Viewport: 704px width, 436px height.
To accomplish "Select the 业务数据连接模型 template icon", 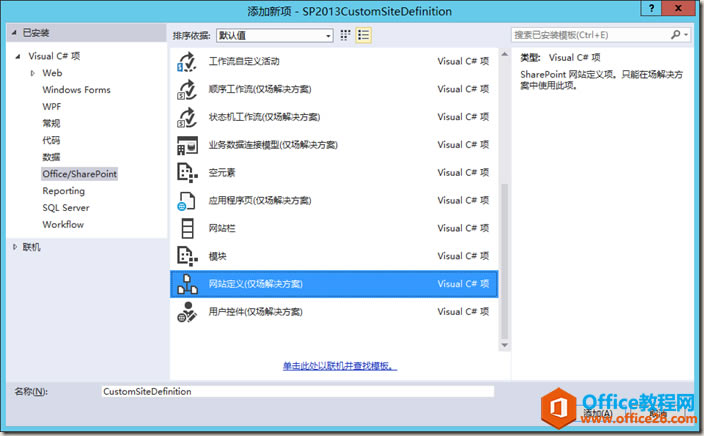I will click(x=187, y=145).
